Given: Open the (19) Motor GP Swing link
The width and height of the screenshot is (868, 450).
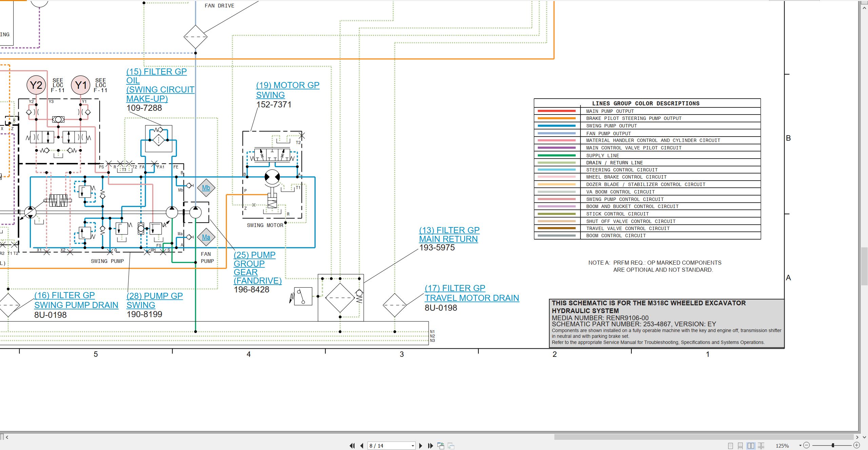Looking at the screenshot, I should 288,90.
